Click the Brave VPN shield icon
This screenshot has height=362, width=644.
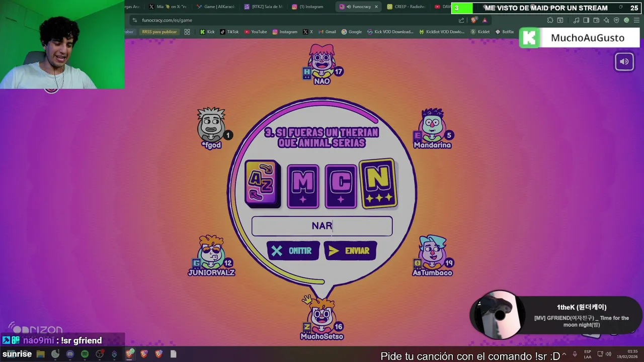[x=616, y=20]
